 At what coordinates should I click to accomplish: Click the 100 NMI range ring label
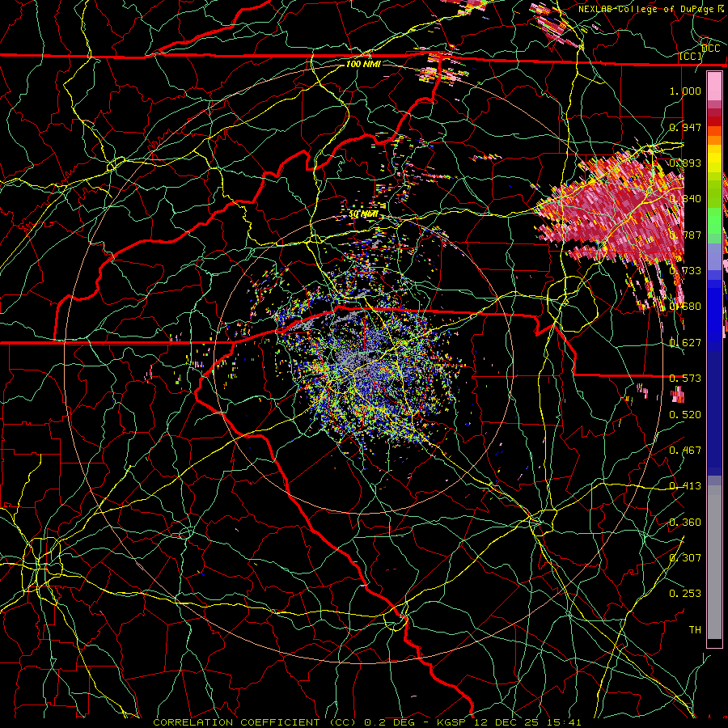point(363,64)
